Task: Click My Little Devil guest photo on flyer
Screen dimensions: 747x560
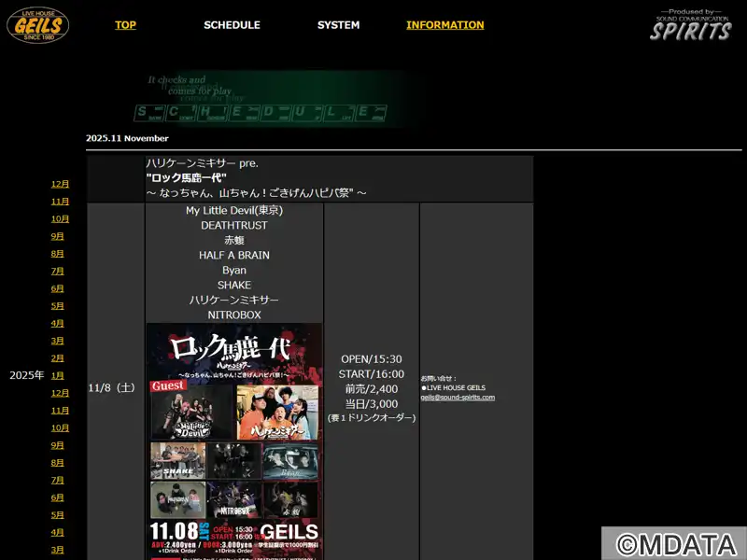Action: [x=192, y=413]
